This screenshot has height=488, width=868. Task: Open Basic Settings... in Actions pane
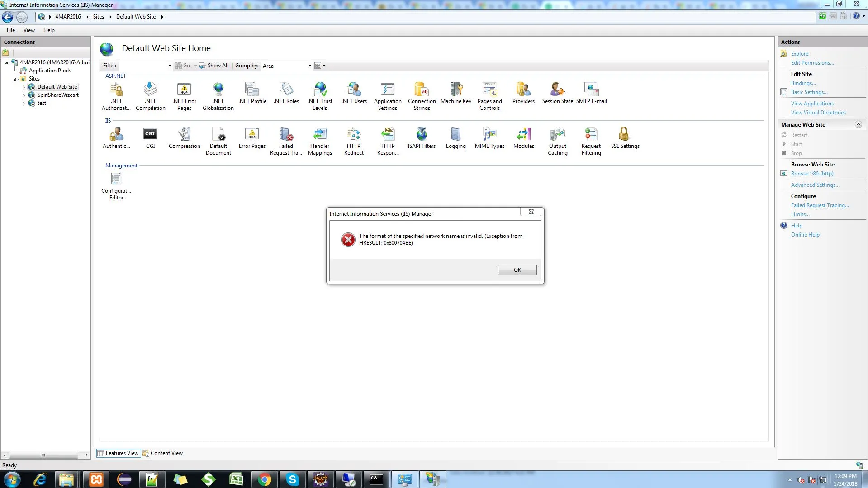click(x=809, y=92)
